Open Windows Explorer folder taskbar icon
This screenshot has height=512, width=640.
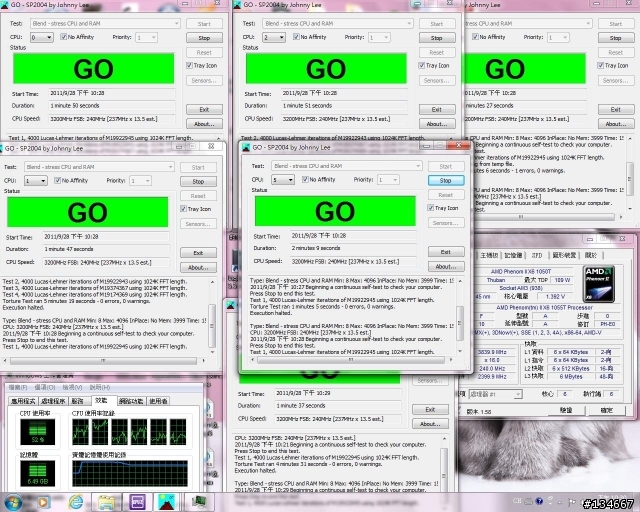click(106, 503)
